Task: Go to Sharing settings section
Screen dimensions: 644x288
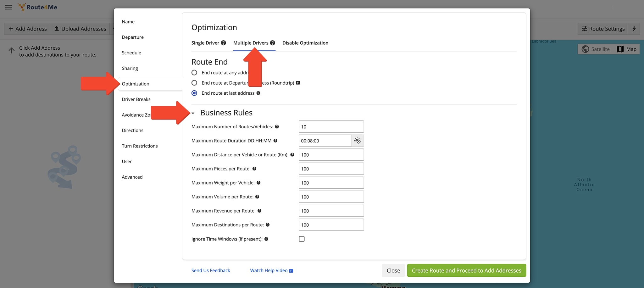Action: (130, 68)
